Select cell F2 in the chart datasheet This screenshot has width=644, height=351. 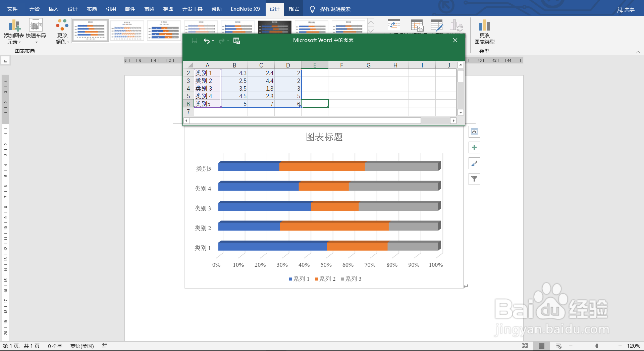pos(341,73)
